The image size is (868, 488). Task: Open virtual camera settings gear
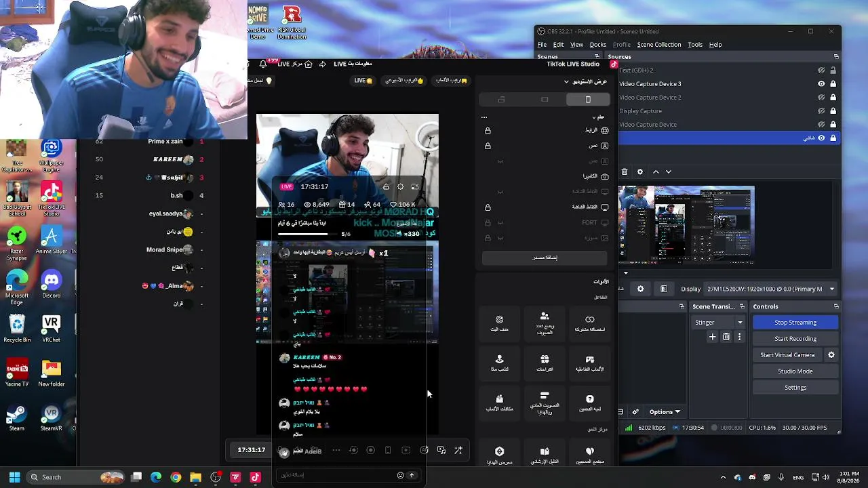831,355
